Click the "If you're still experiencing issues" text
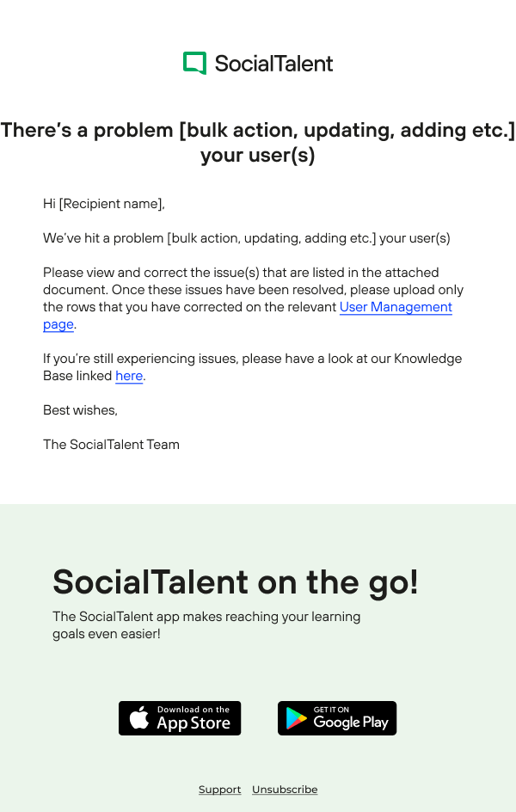The height and width of the screenshot is (812, 516). [x=252, y=359]
